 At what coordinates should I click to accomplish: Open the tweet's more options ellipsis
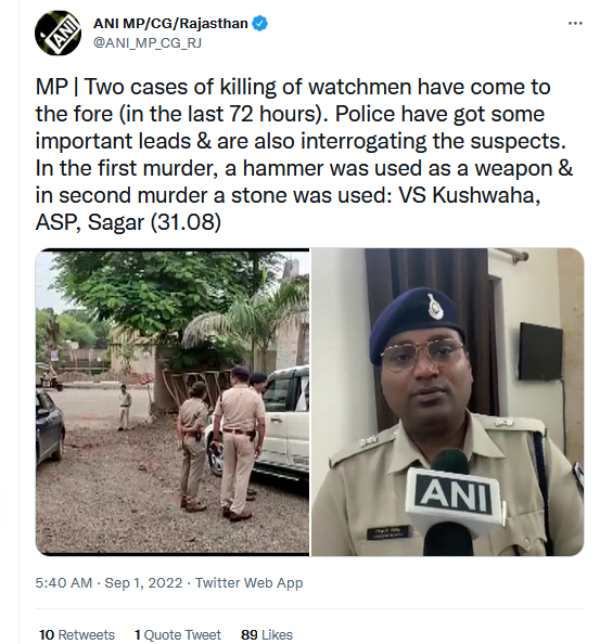click(x=574, y=23)
